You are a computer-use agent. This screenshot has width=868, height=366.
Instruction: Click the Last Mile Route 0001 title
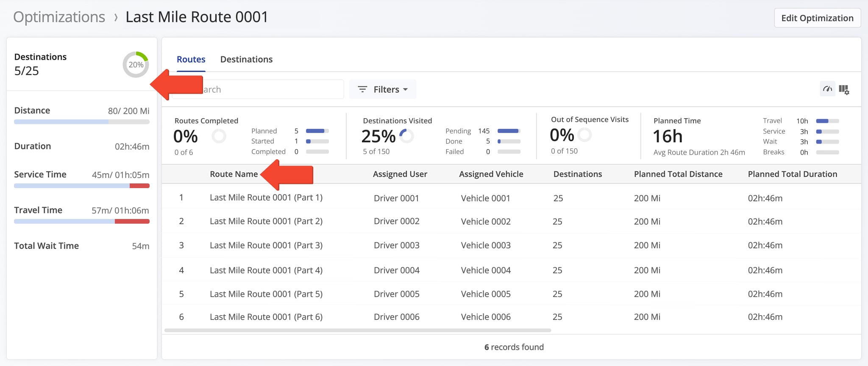pos(197,17)
